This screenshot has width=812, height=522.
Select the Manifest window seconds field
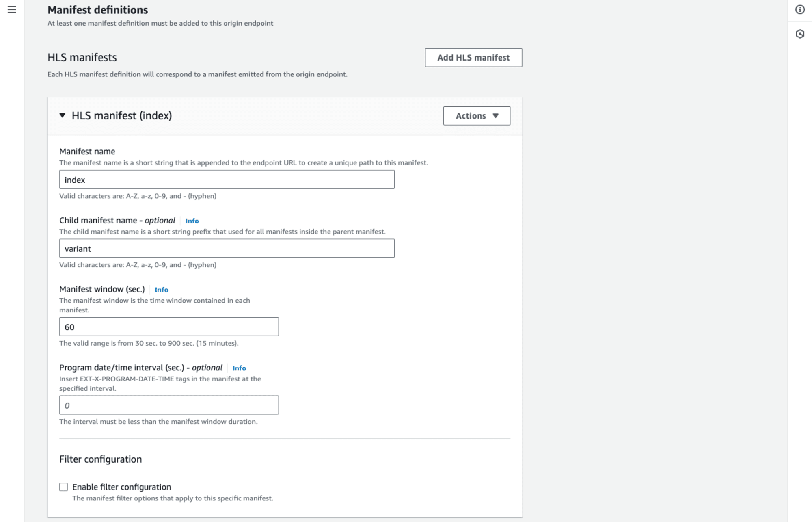[x=168, y=327]
